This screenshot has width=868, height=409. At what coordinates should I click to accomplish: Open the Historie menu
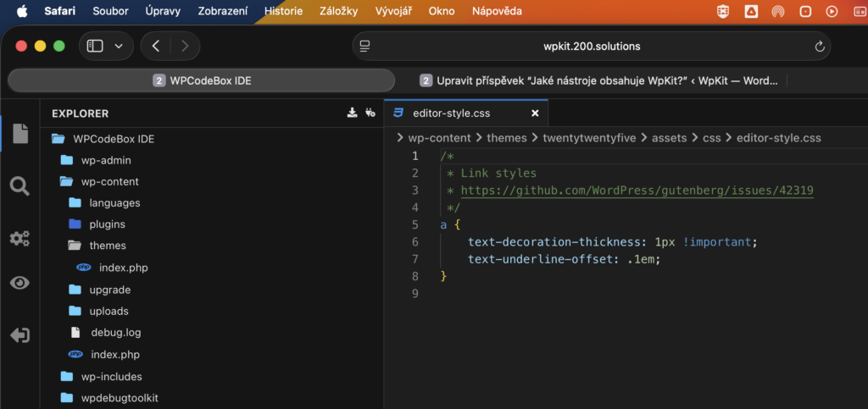[282, 11]
